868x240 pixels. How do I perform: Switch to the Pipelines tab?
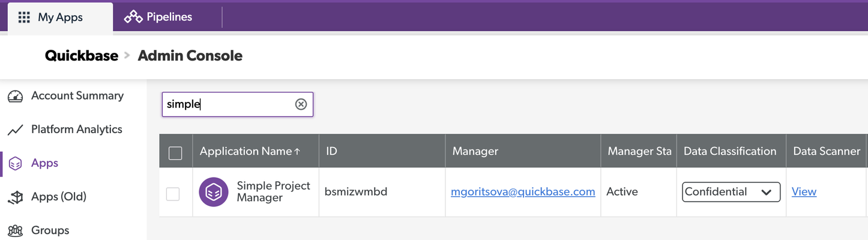coord(158,17)
